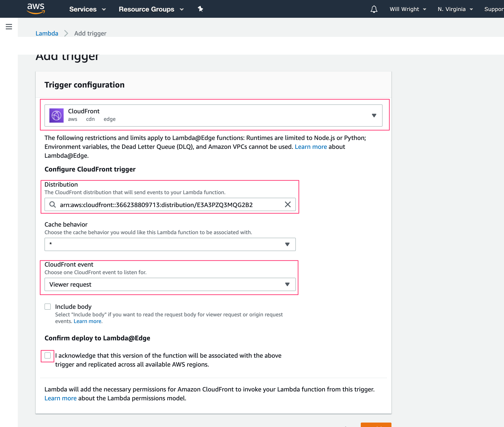504x427 pixels.
Task: Open Learn more about Lambda@Edge link
Action: pos(311,147)
